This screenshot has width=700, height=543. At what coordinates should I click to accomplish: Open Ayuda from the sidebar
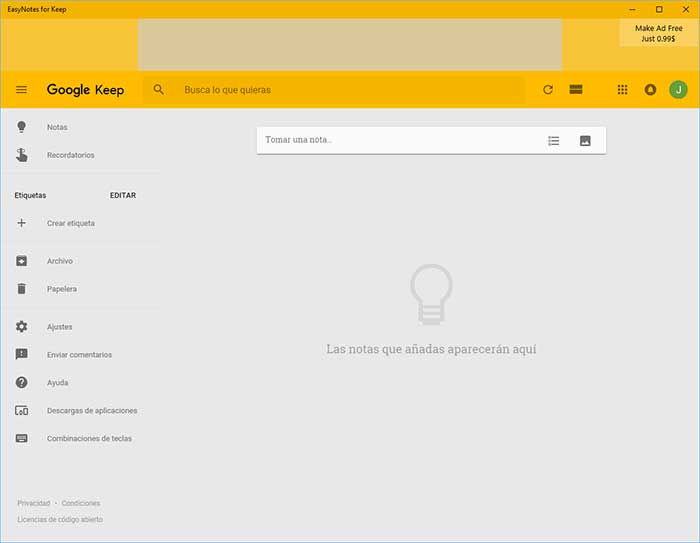[x=58, y=383]
